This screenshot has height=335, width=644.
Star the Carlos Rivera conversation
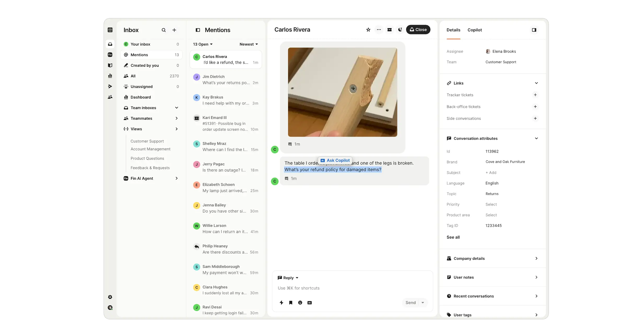tap(368, 30)
